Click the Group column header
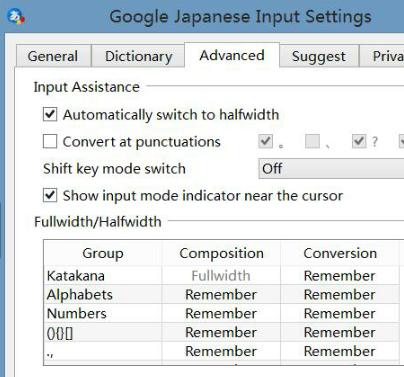404x377 pixels. coord(103,253)
